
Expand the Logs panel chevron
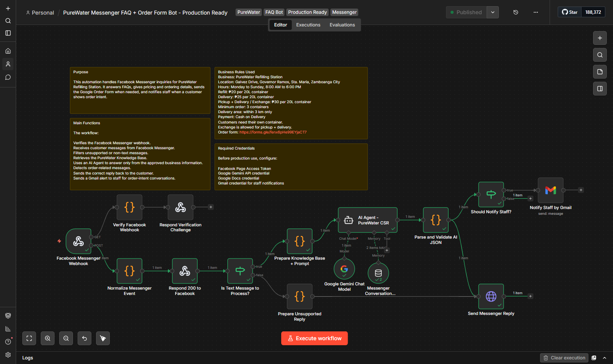click(605, 358)
